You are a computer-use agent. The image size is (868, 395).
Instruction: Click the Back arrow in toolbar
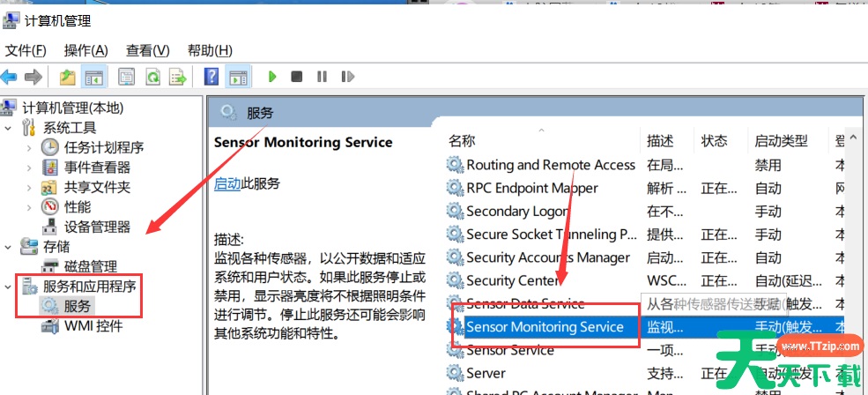[10, 77]
